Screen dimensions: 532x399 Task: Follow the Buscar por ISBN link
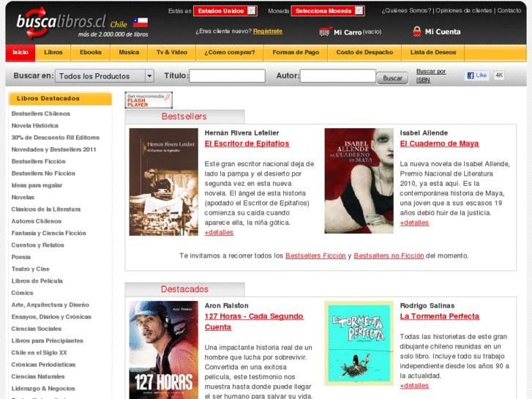tap(431, 75)
